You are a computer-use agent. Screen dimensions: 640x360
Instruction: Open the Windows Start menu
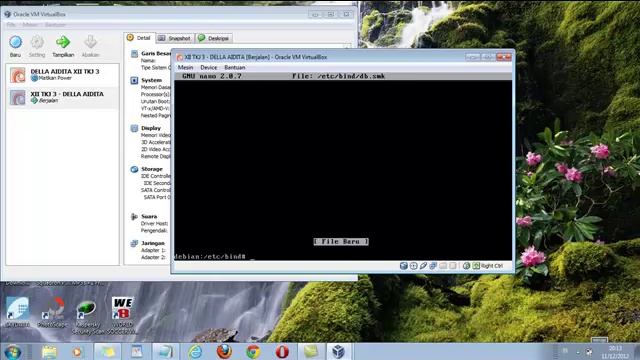[13, 352]
